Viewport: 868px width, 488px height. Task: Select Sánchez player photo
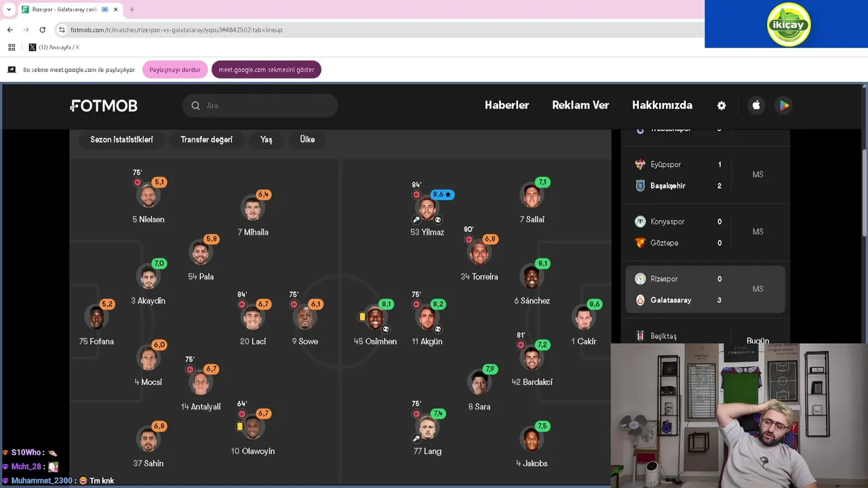point(532,277)
